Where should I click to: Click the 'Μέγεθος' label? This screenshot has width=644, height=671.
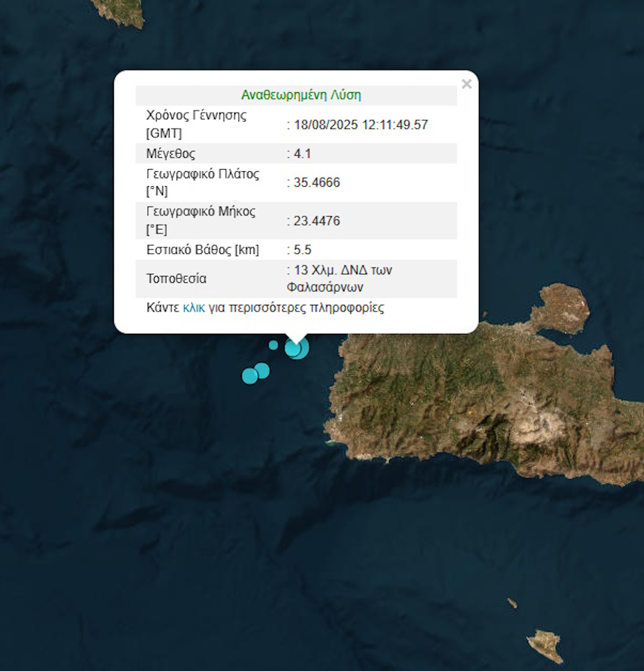171,154
